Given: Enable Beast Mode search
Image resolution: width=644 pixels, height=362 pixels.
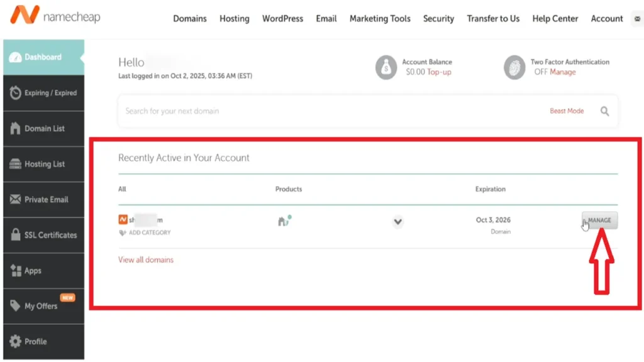Looking at the screenshot, I should click(x=567, y=111).
